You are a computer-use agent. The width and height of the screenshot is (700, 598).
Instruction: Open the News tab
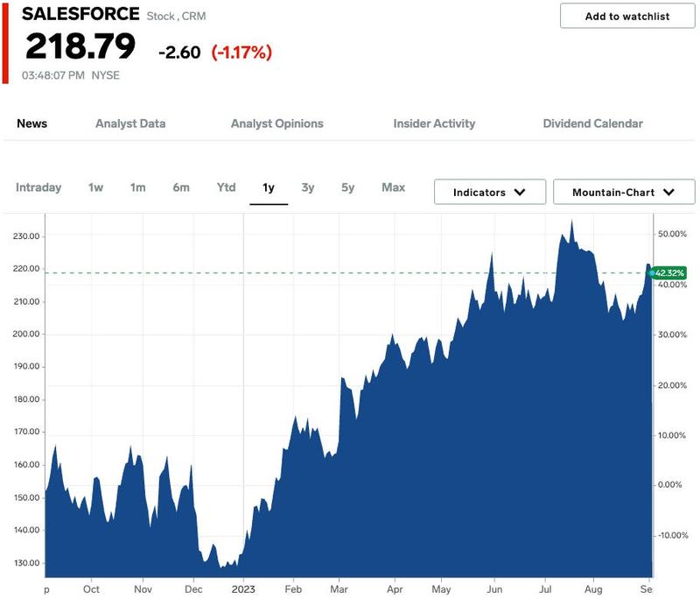(31, 123)
